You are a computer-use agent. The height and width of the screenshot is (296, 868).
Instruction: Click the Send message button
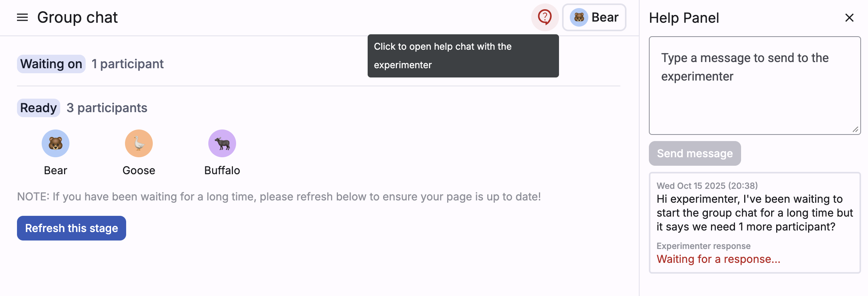coord(694,153)
